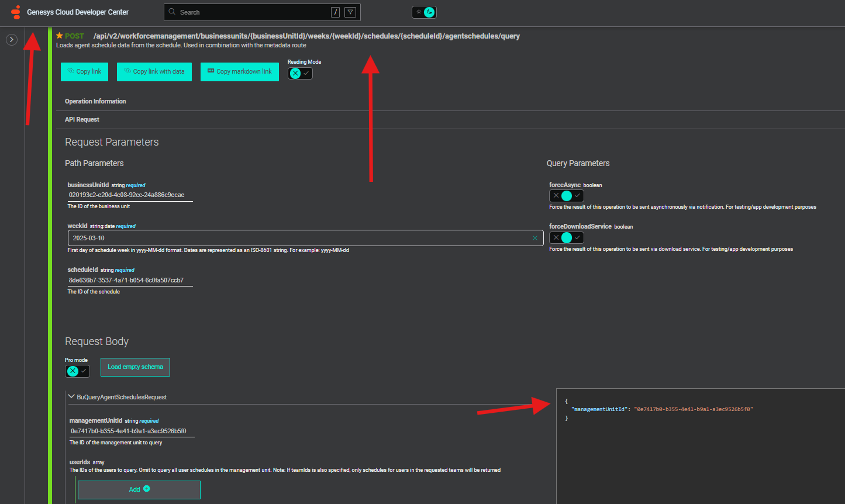Click the Copy link with data button
This screenshot has height=504, width=845.
pyautogui.click(x=154, y=72)
